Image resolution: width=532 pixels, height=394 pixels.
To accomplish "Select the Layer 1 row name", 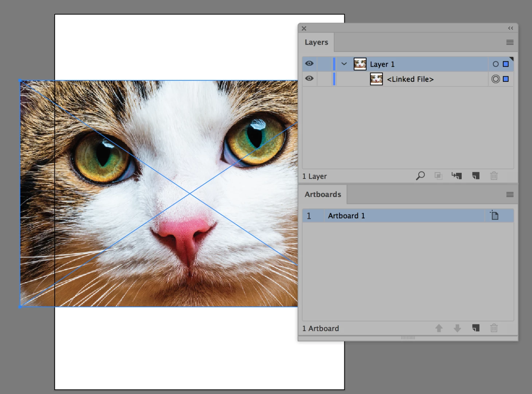I will [382, 64].
